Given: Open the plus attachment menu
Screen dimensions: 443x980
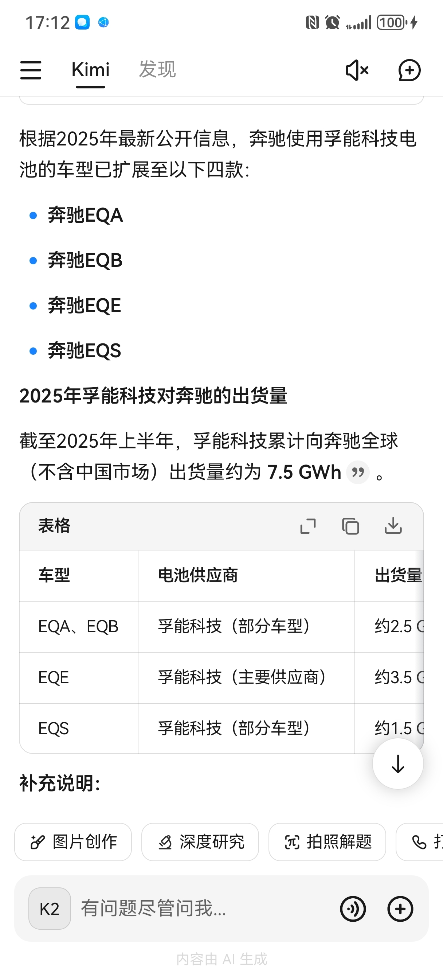Looking at the screenshot, I should tap(400, 909).
